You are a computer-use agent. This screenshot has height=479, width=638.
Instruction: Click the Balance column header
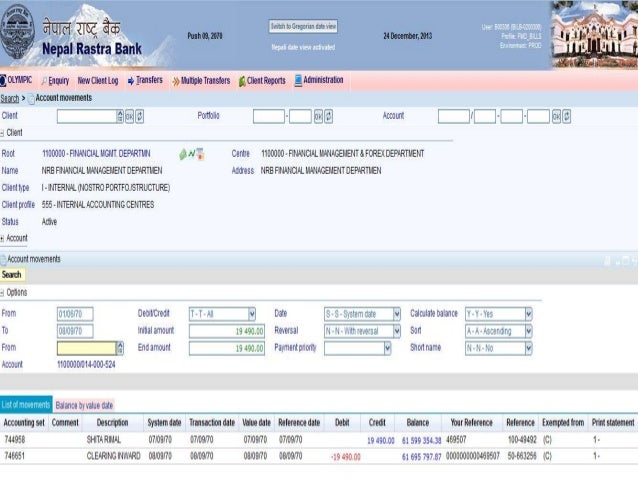pos(418,423)
